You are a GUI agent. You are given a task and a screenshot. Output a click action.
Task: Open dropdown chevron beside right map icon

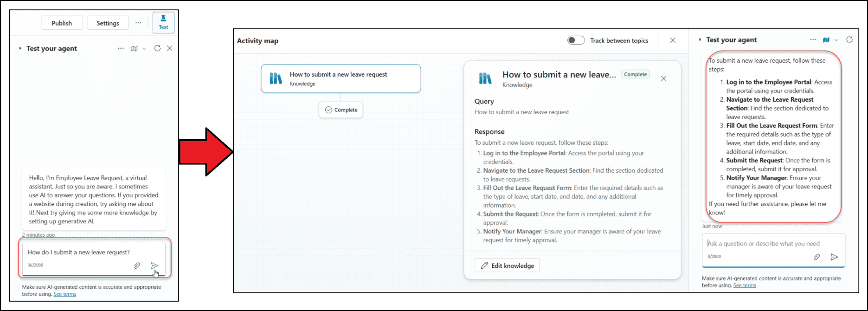(x=836, y=40)
